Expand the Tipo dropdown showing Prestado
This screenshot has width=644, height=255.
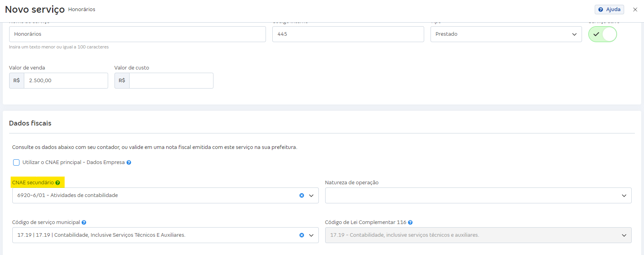point(506,34)
